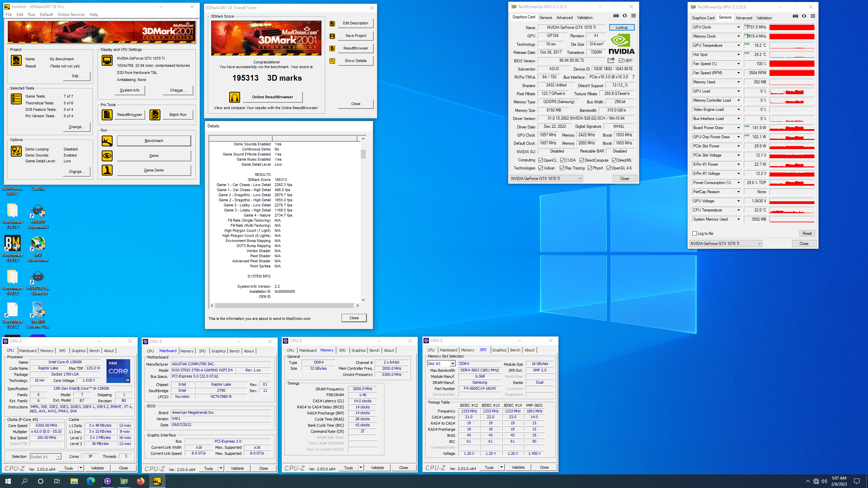This screenshot has height=488, width=868.
Task: Click Reset button in GPU-Z Sensors
Action: click(807, 233)
